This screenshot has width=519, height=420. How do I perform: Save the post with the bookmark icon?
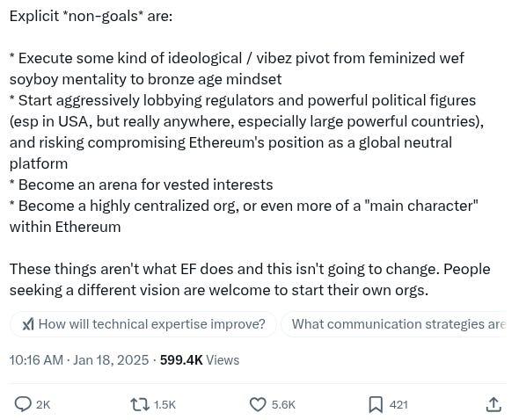click(376, 405)
